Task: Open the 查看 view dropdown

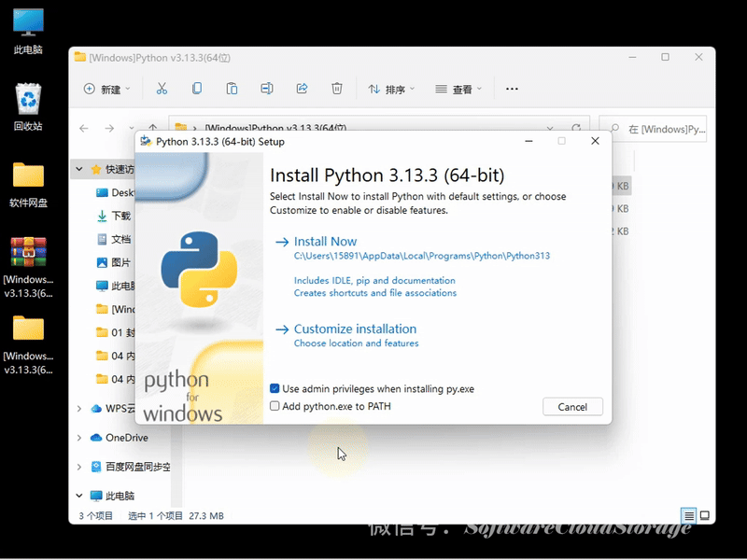Action: coord(458,90)
